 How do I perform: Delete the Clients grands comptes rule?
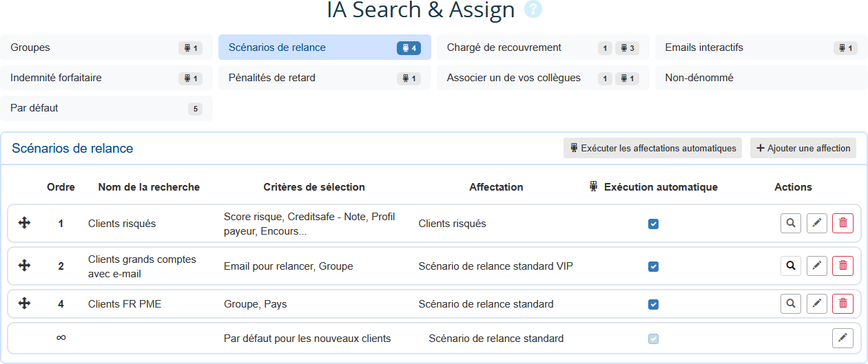[x=843, y=266]
